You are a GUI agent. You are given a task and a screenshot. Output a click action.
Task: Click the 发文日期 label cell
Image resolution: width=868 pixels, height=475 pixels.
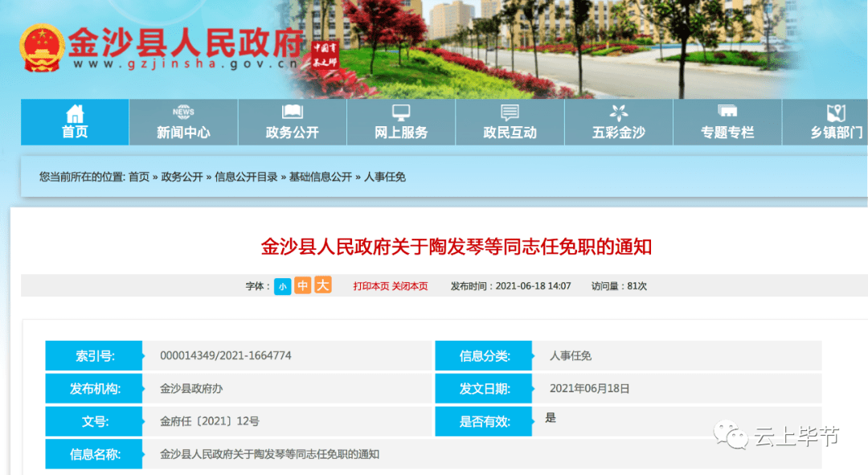coord(484,389)
